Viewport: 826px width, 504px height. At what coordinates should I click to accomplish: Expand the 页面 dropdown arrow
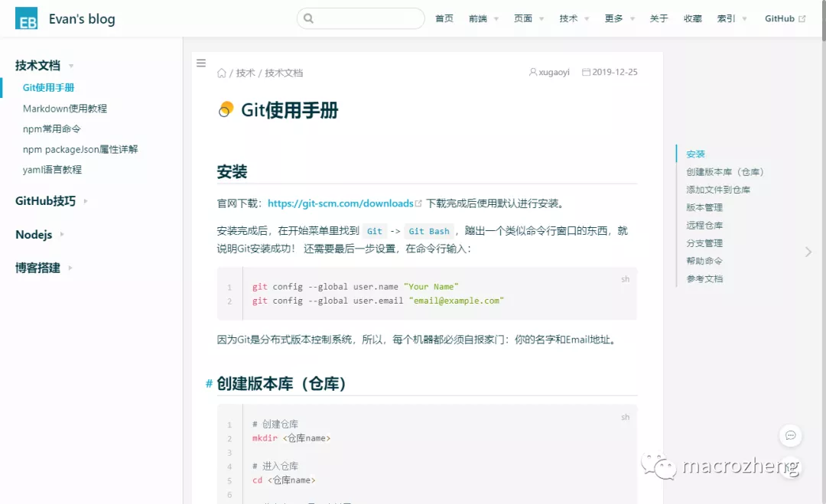[541, 19]
